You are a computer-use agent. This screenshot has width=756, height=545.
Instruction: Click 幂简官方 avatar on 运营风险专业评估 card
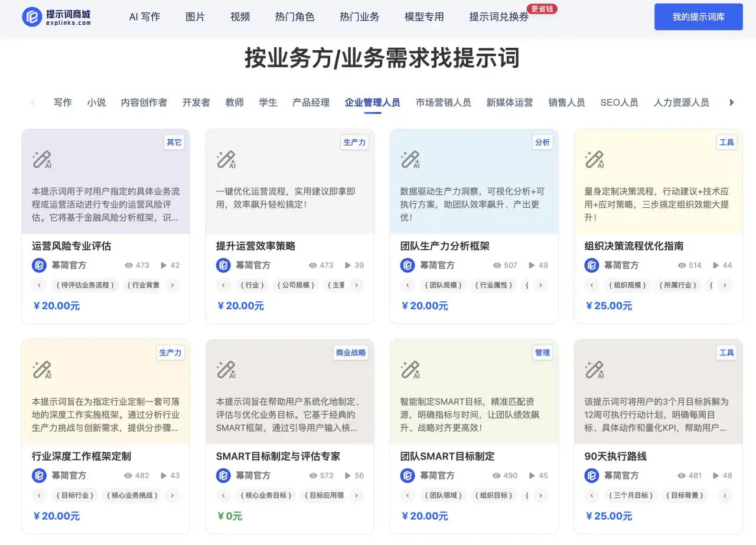39,265
